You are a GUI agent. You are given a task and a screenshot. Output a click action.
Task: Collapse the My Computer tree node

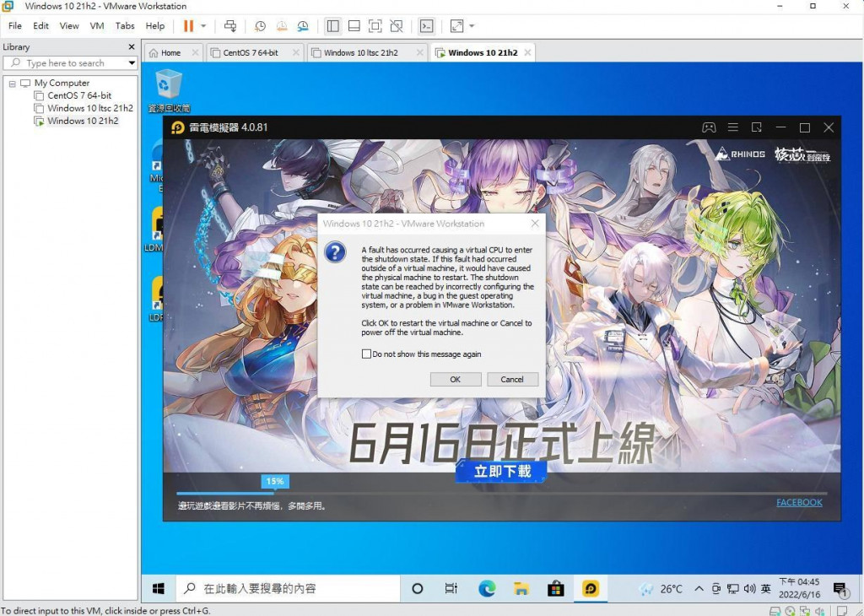point(12,84)
